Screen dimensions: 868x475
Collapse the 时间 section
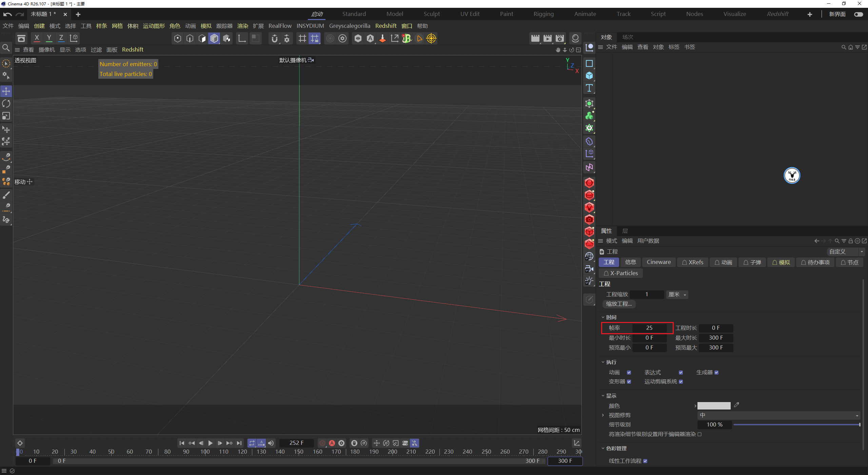click(x=603, y=317)
